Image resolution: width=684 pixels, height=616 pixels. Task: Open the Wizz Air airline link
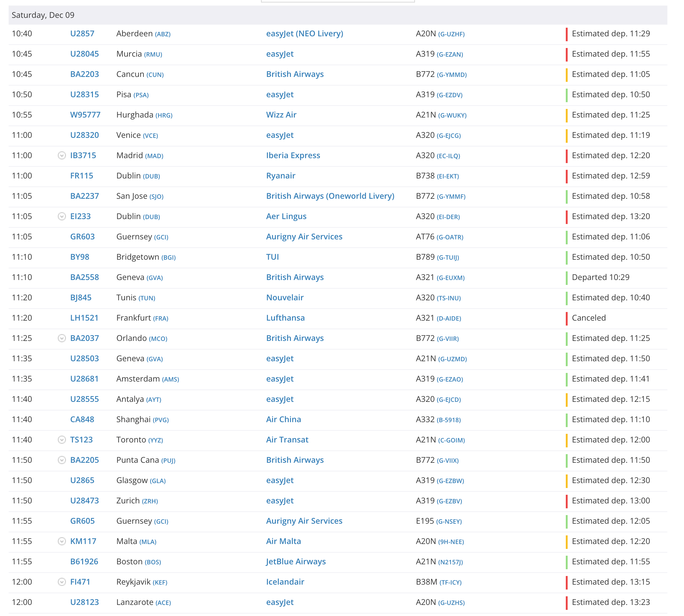point(281,115)
